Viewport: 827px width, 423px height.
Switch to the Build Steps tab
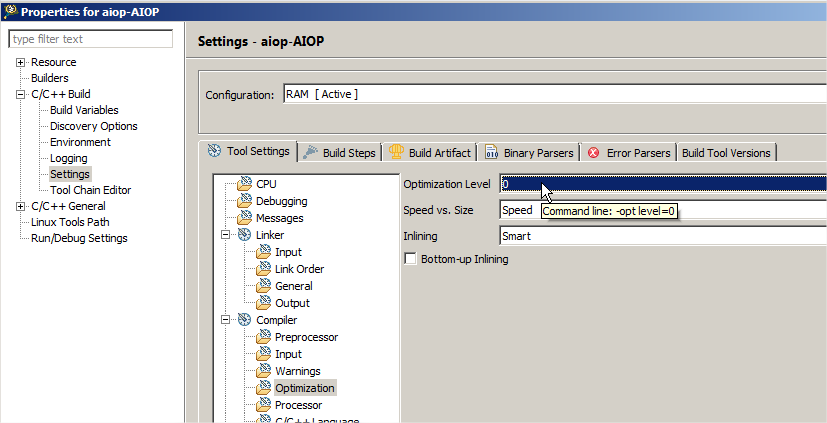point(339,153)
